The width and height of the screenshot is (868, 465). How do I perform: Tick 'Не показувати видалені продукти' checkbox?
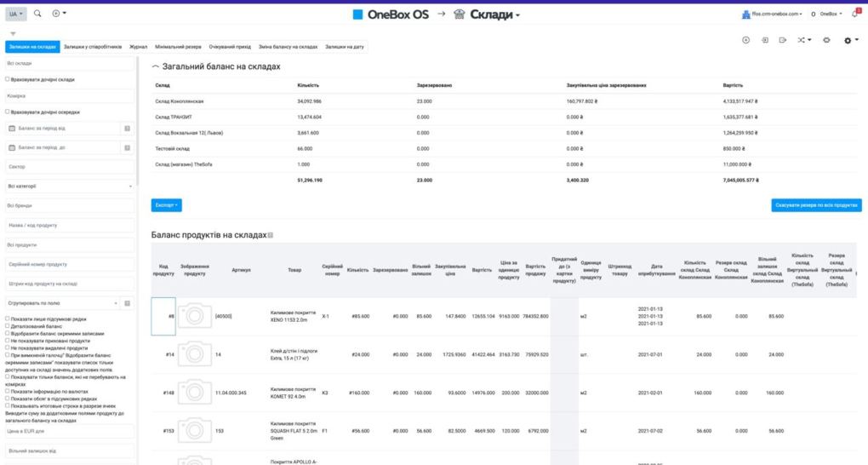point(8,347)
